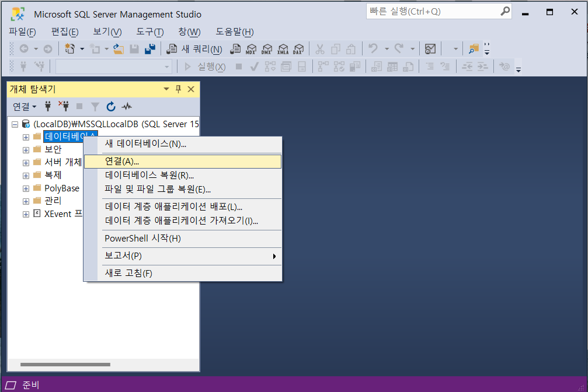Open the 파일(F) menu

(x=23, y=32)
